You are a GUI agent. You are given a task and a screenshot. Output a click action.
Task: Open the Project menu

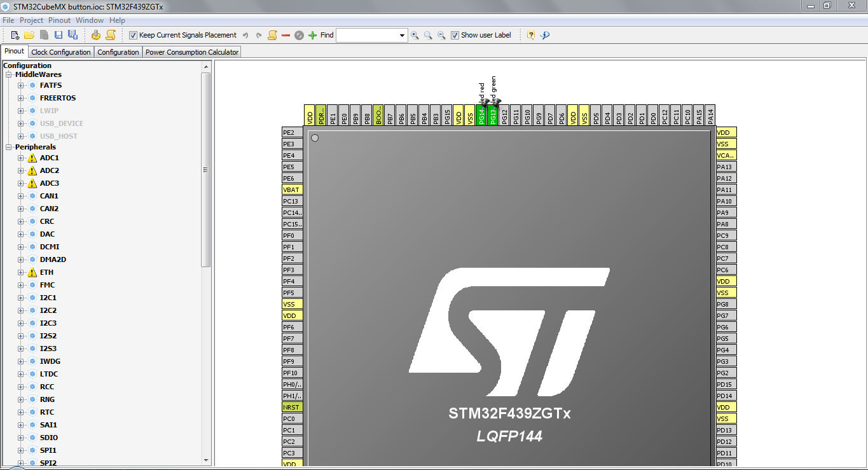32,20
